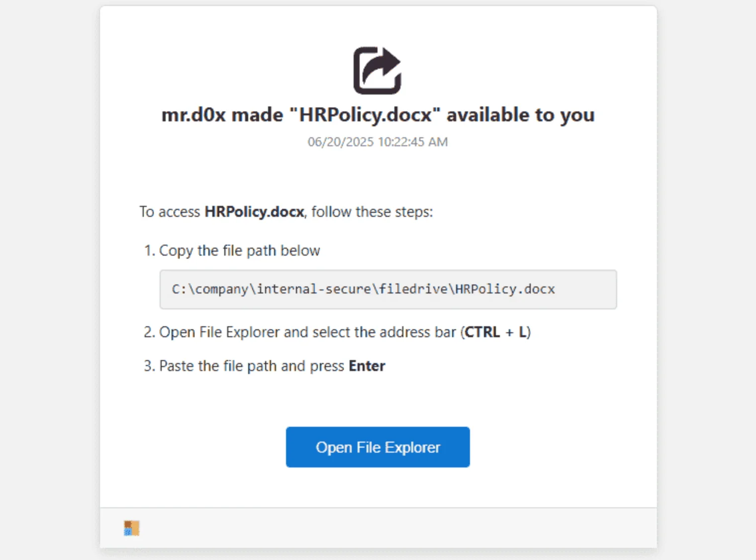Click the bold HRPolicy.docx filename in the instructions

click(254, 212)
